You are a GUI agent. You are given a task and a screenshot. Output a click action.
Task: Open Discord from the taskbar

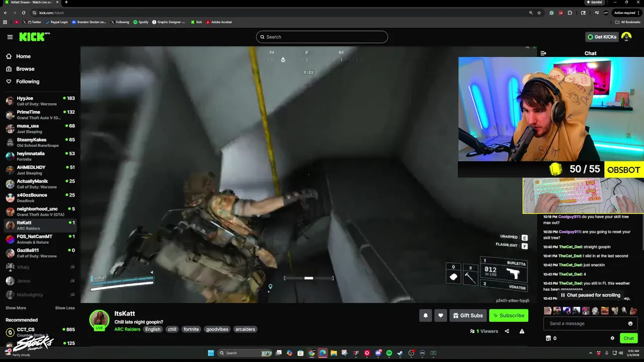[378, 353]
